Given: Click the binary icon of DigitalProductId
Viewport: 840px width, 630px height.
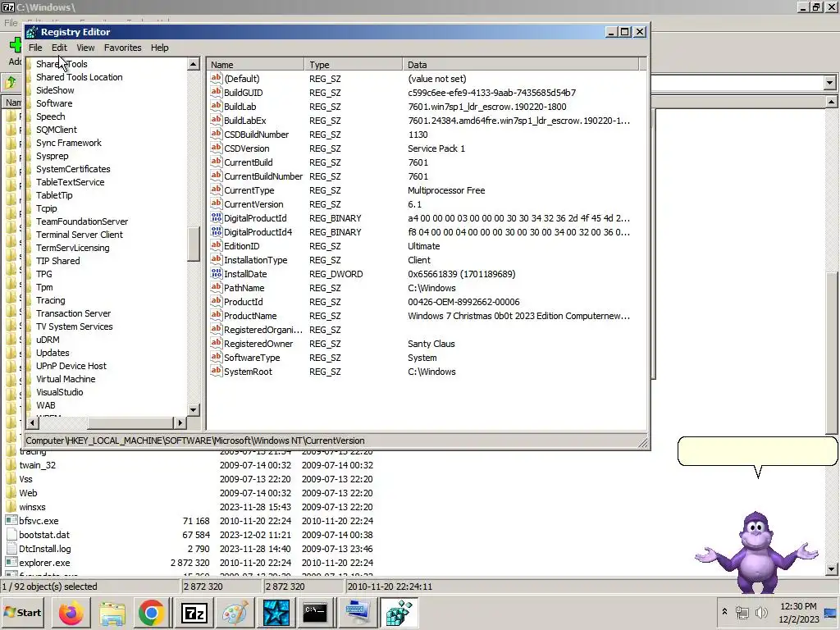Looking at the screenshot, I should pyautogui.click(x=216, y=217).
